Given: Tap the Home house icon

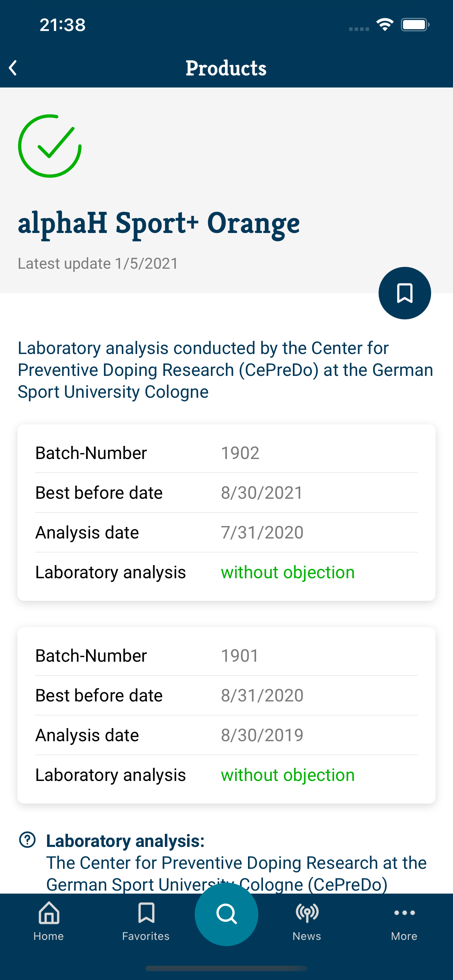Looking at the screenshot, I should point(49,913).
